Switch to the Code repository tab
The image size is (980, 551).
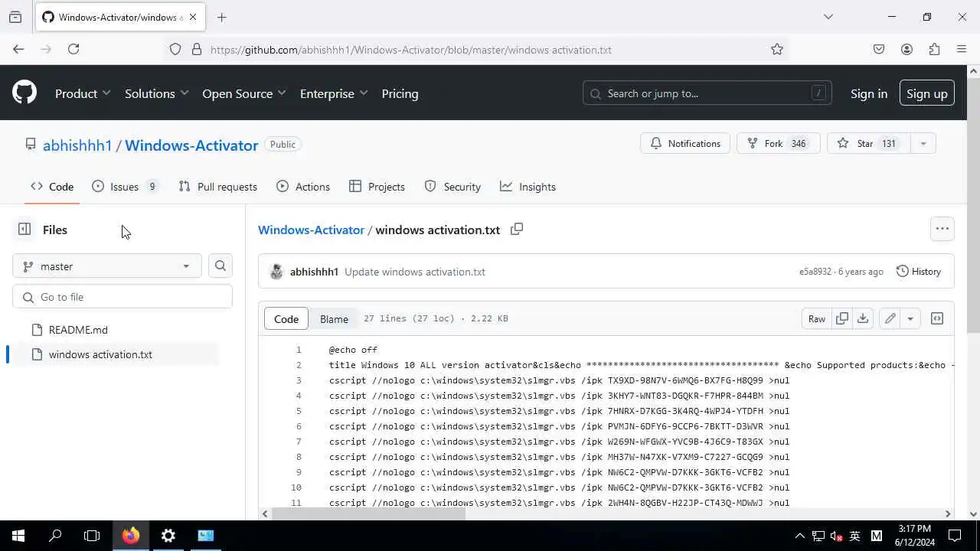click(52, 187)
